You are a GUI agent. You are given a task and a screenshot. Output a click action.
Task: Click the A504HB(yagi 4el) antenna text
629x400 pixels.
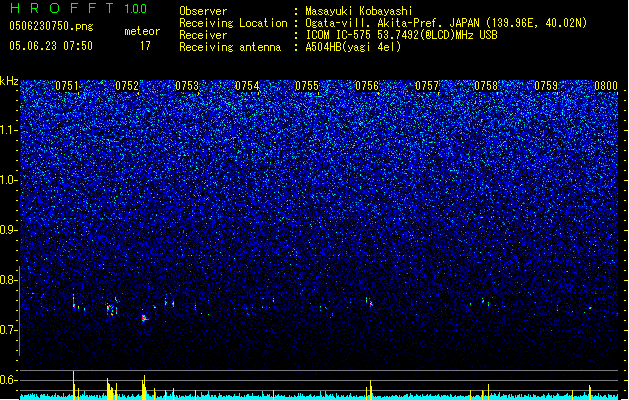click(353, 47)
